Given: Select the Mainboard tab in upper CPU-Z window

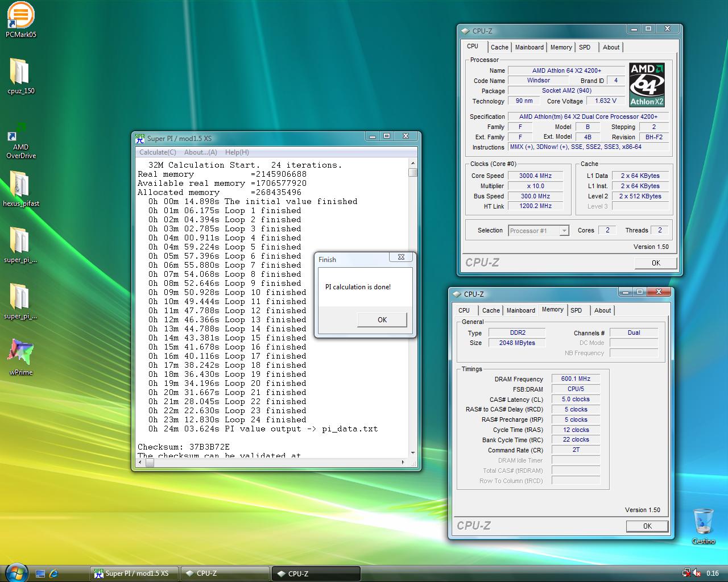Looking at the screenshot, I should tap(530, 47).
